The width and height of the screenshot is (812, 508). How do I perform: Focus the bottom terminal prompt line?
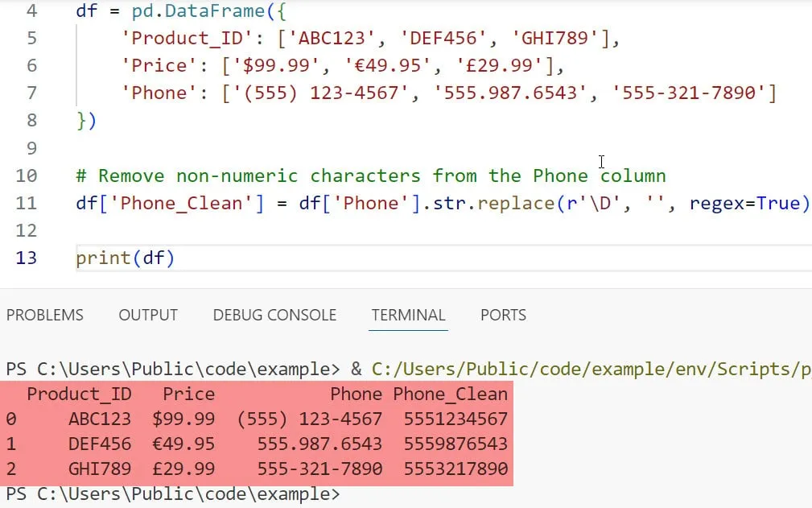click(x=173, y=494)
